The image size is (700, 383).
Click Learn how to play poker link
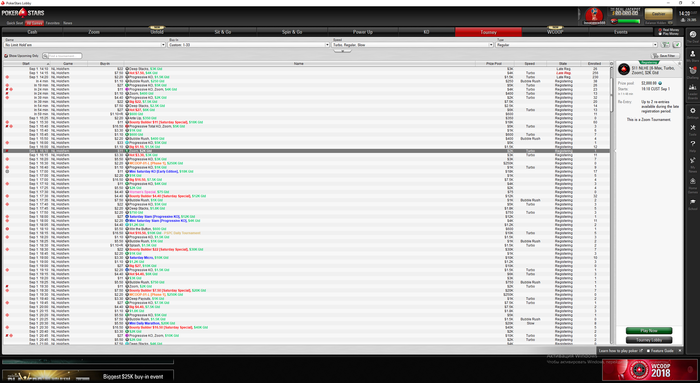pos(621,351)
